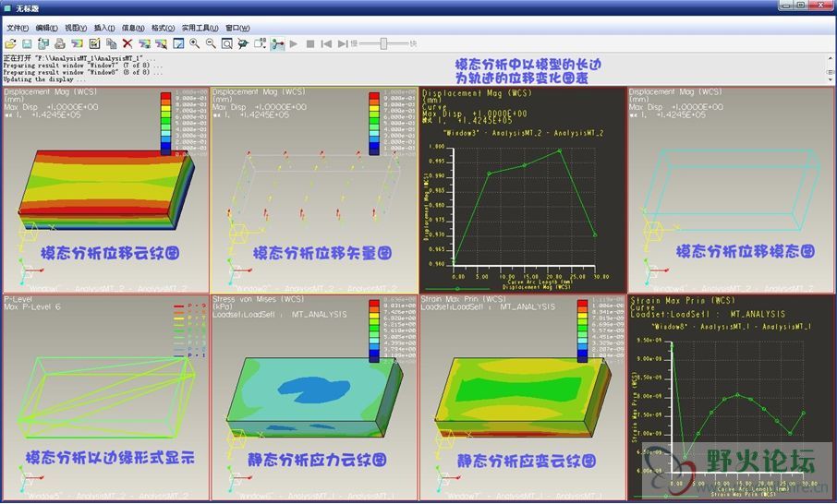Click the Stop animation button
The image size is (837, 504).
(x=310, y=43)
